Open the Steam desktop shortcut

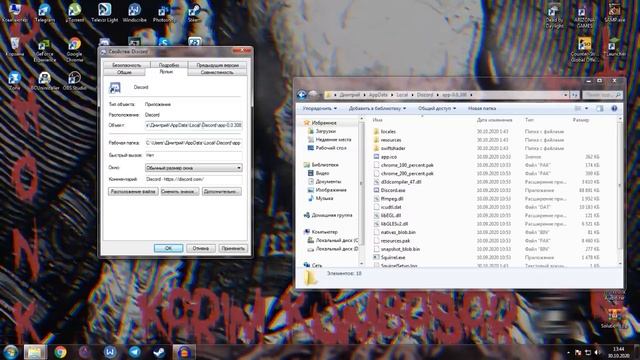coord(194,13)
